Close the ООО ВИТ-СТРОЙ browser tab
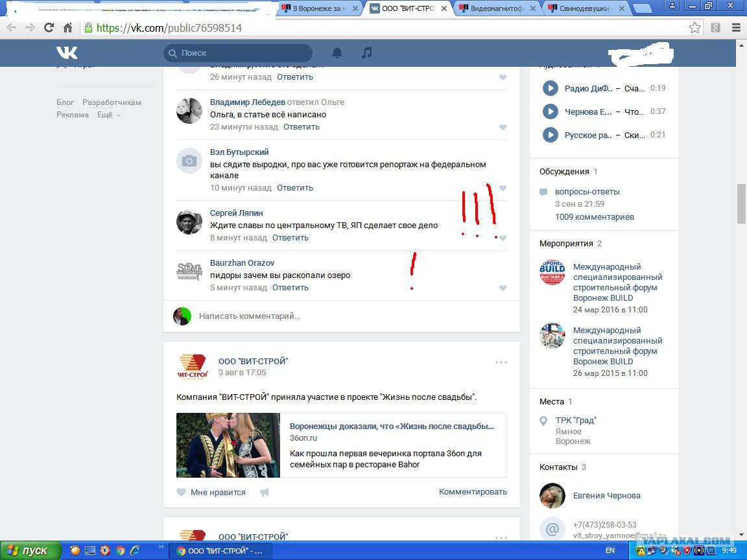Image resolution: width=747 pixels, height=560 pixels. point(444,8)
